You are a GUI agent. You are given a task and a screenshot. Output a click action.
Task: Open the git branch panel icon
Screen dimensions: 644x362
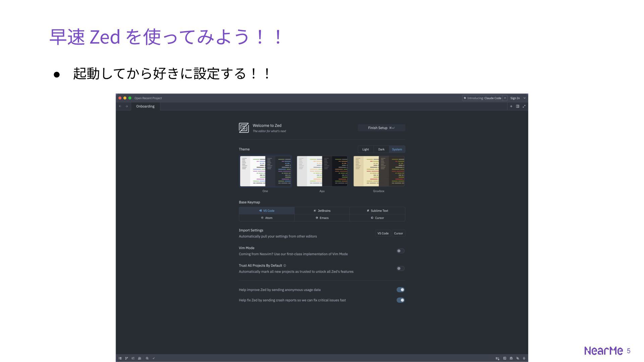point(126,358)
